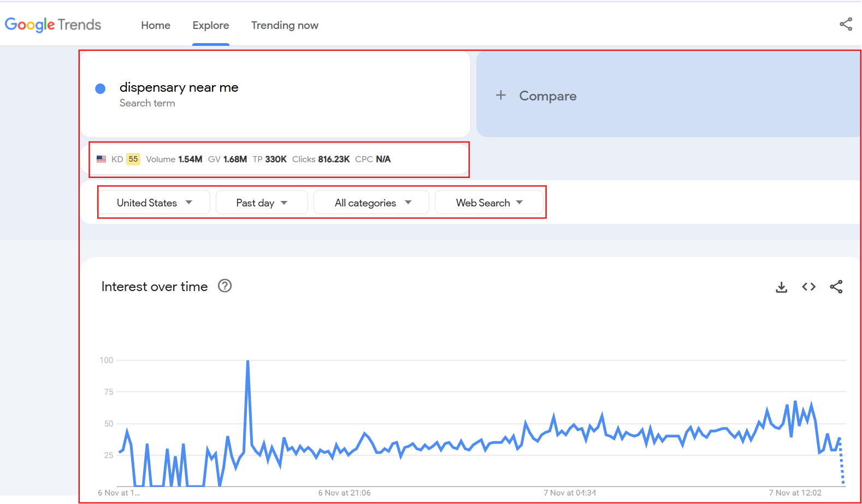Click the CPC N/A metric
Screen dimensions: 862x504
click(373, 159)
